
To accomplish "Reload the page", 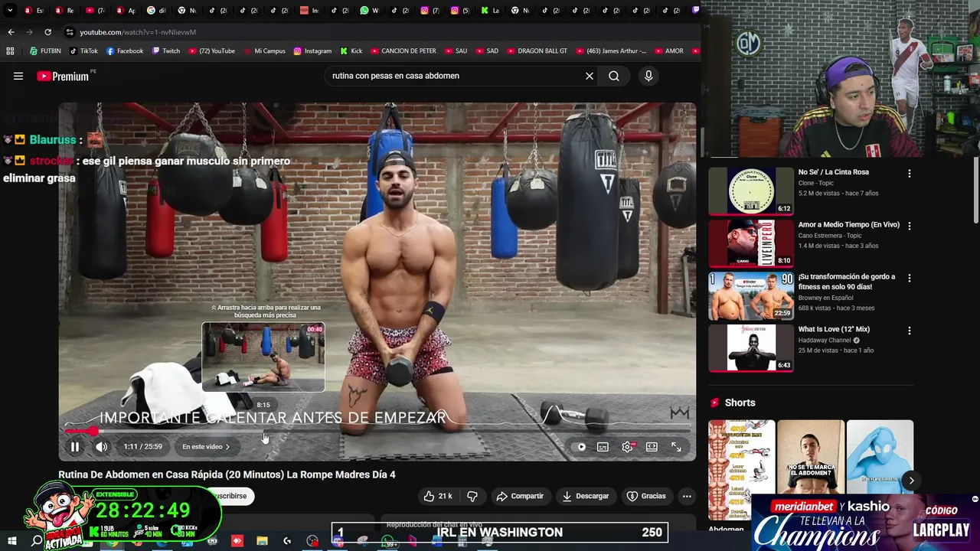I will point(47,32).
